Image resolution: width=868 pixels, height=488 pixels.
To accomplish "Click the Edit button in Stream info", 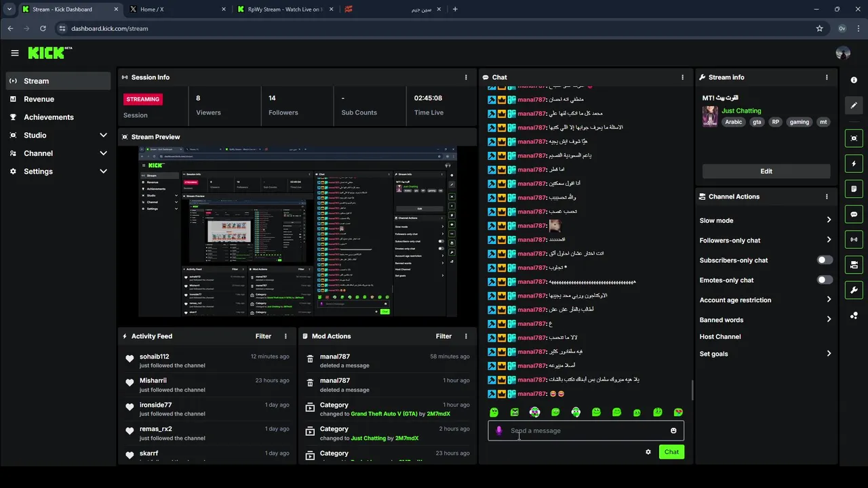I will point(766,171).
